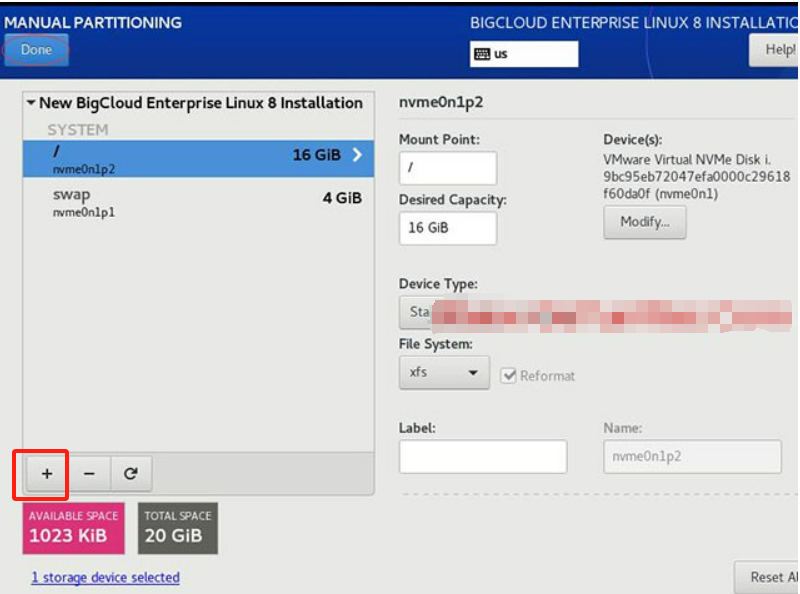Select the us keyboard layout indicator

coord(524,54)
